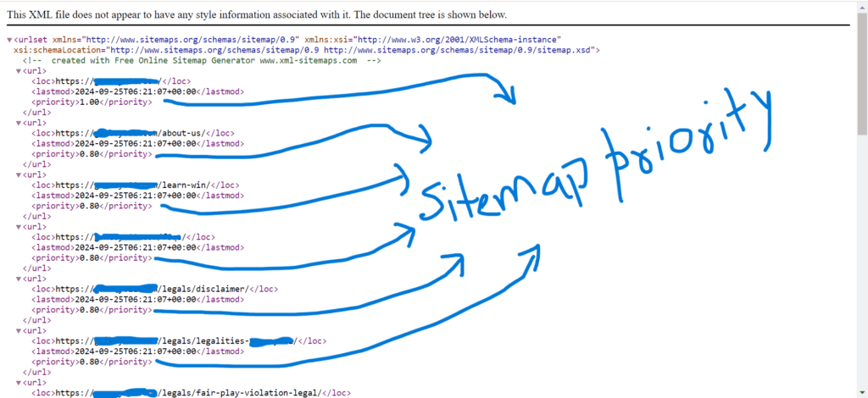Collapse the fair-play-violation-legal url entry

[x=19, y=383]
